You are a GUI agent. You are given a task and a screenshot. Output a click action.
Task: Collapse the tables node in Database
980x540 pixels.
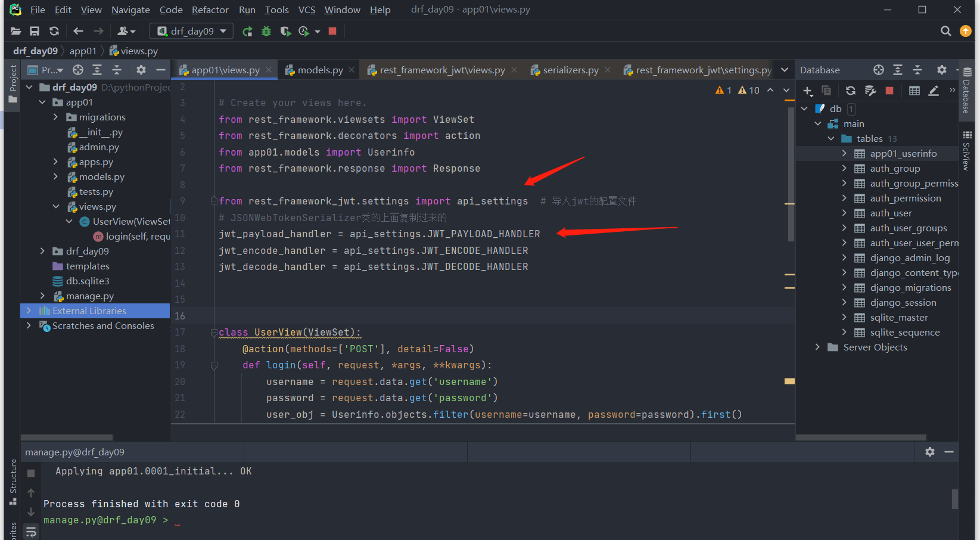tap(831, 139)
